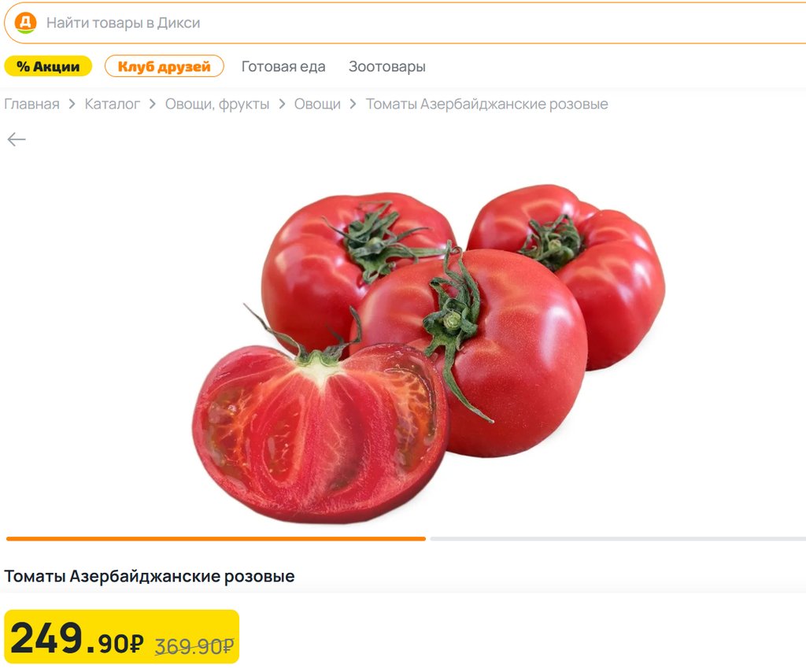Open the Овощи, фрукты breadcrumb category

pos(217,105)
